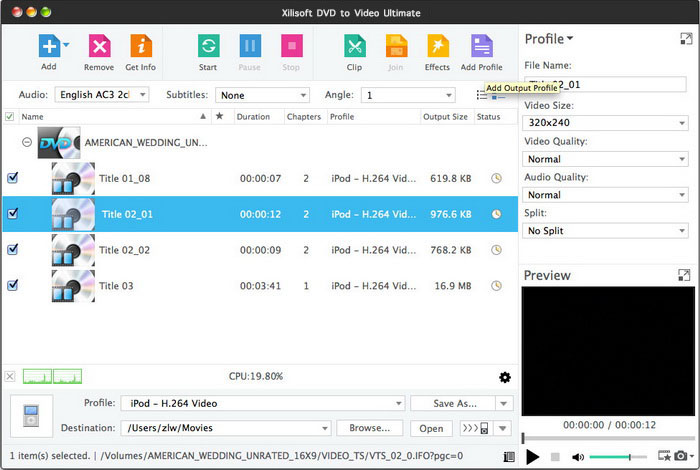The height and width of the screenshot is (470, 700).
Task: Open the Video Size dropdown
Action: pyautogui.click(x=605, y=123)
